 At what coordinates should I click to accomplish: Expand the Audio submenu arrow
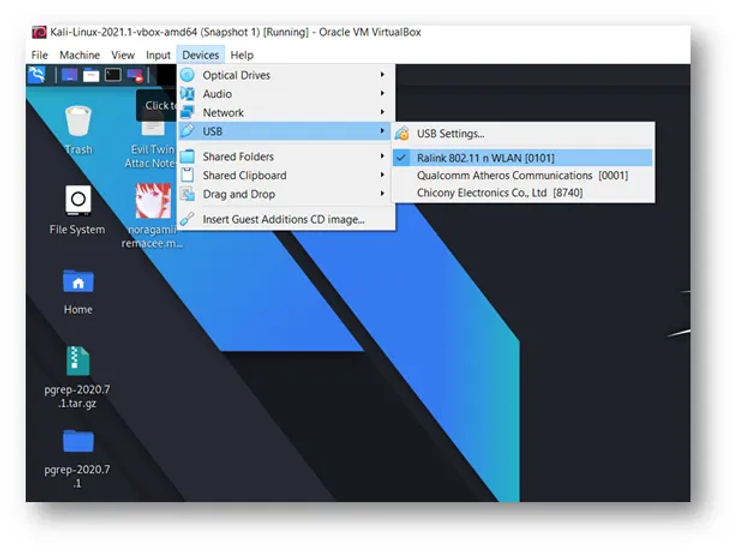(x=382, y=93)
